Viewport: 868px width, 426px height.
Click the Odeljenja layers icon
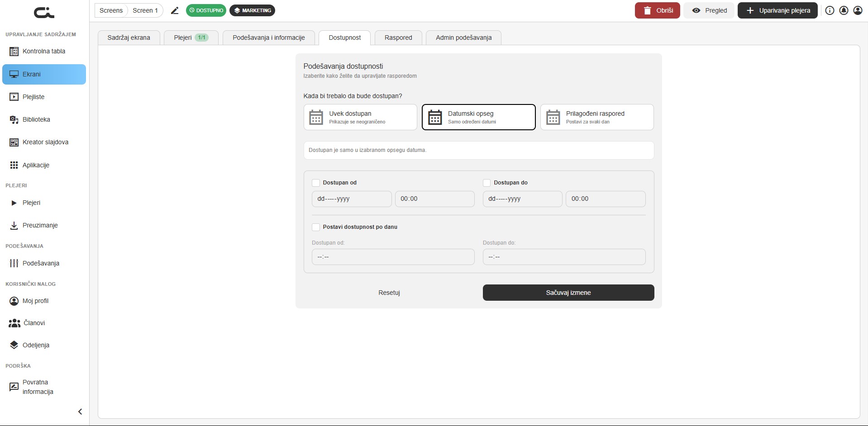pos(14,345)
